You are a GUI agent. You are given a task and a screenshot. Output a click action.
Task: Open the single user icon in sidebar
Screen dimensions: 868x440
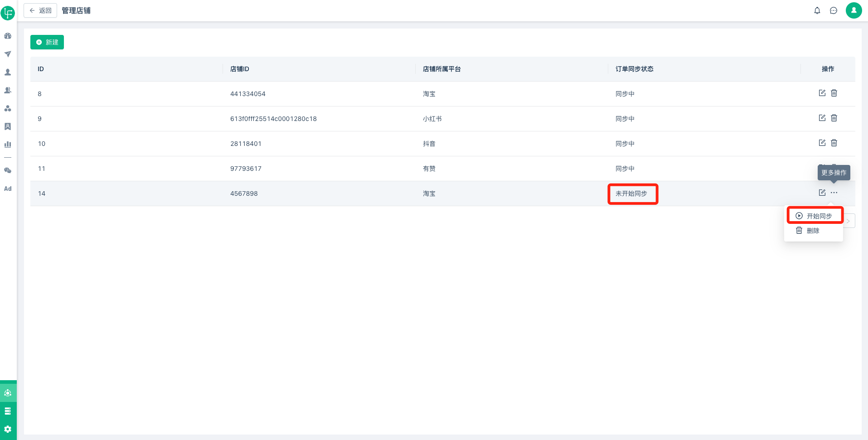8,72
